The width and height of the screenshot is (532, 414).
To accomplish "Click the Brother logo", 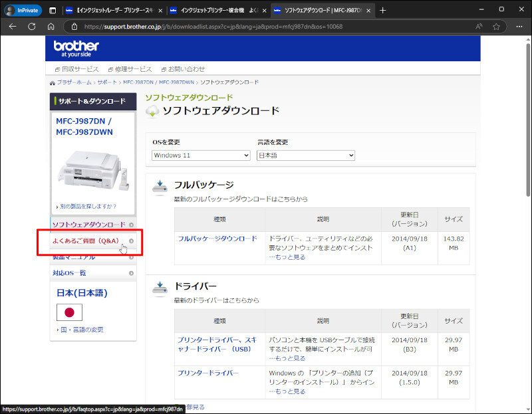I will pyautogui.click(x=76, y=49).
